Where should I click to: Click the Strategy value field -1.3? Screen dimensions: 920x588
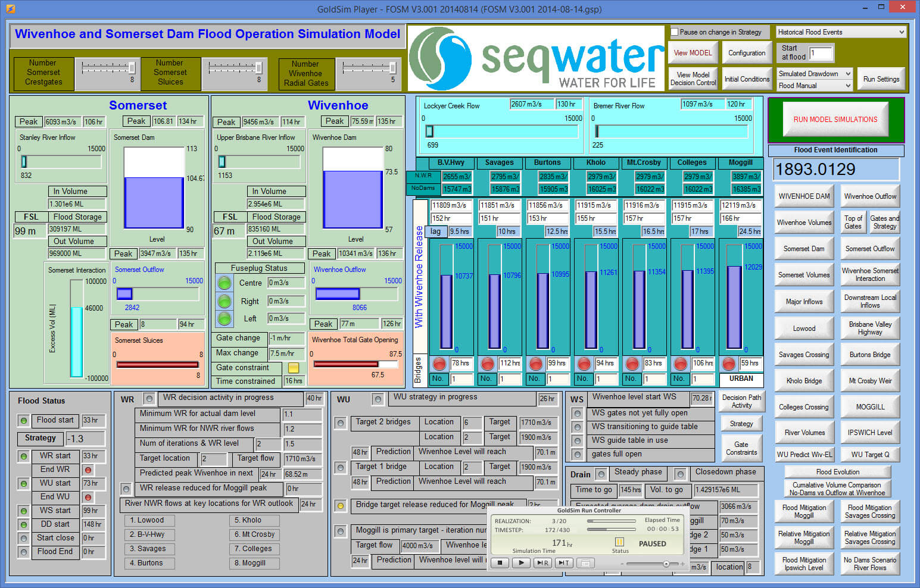[x=85, y=439]
